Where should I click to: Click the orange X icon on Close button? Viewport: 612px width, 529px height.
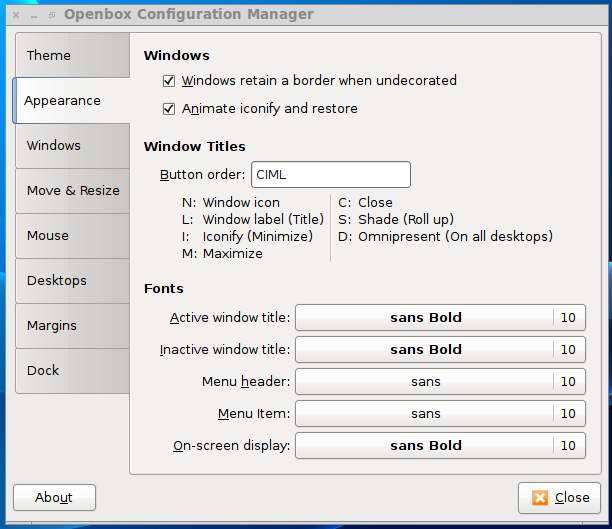point(540,498)
